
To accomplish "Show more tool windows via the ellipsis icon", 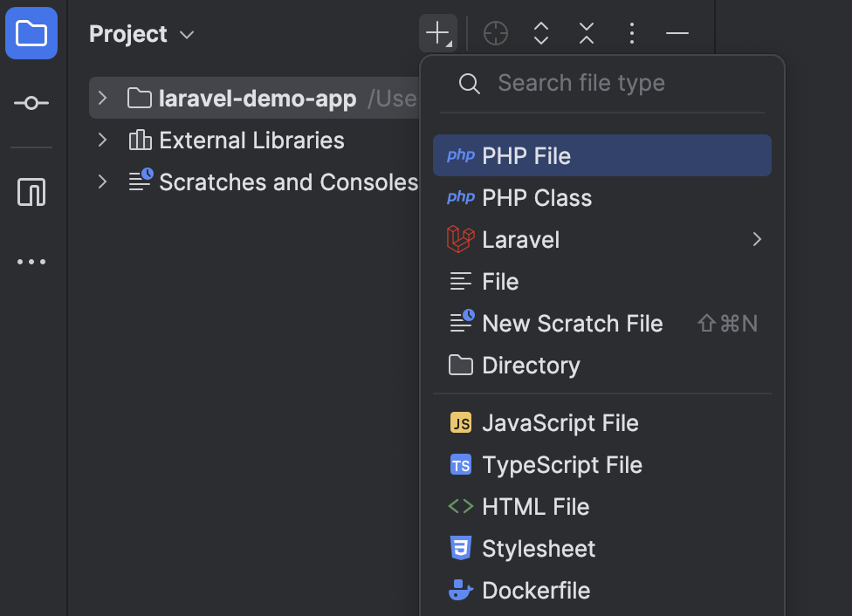I will click(31, 261).
